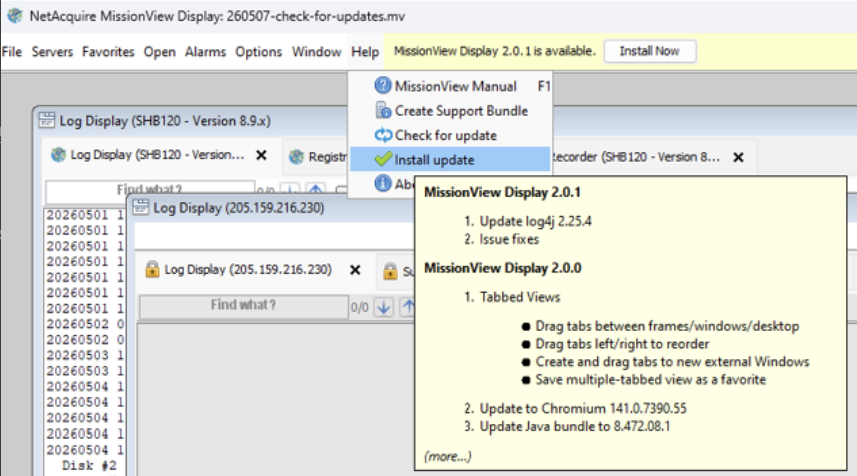
Task: Open the Options menu
Action: (x=259, y=52)
